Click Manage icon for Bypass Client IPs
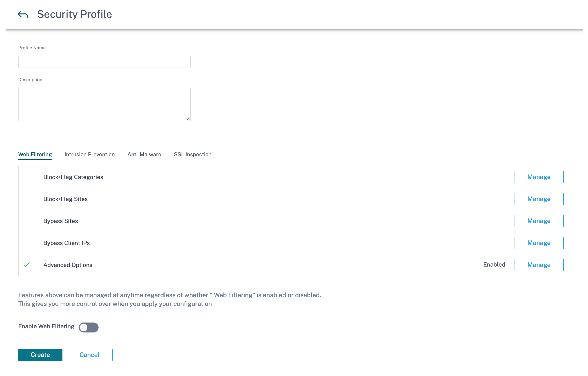The height and width of the screenshot is (376, 588). tap(538, 243)
